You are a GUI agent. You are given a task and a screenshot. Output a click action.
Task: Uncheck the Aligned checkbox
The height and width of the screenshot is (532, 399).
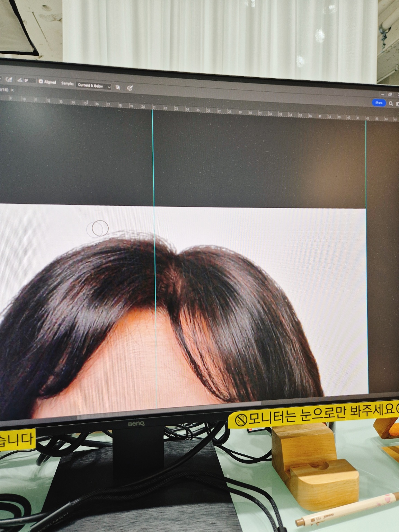(x=41, y=82)
